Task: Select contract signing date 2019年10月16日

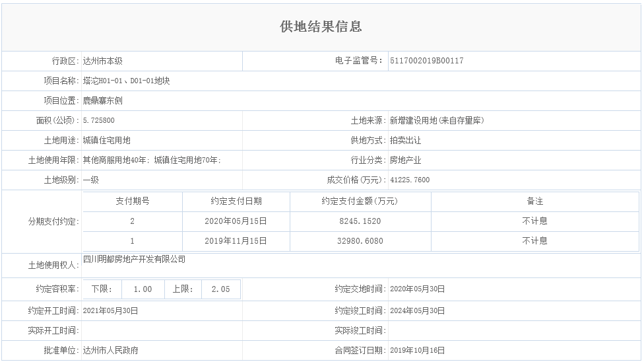Action: (417, 351)
